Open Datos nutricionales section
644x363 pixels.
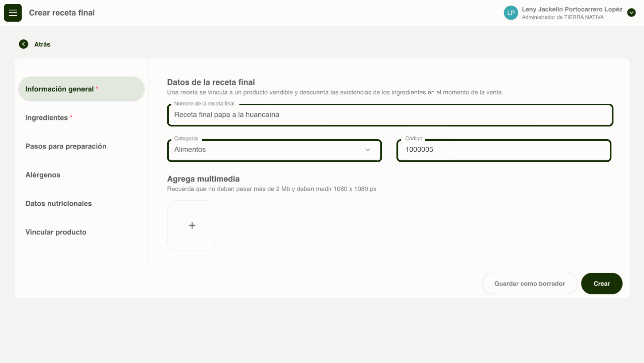pos(59,204)
